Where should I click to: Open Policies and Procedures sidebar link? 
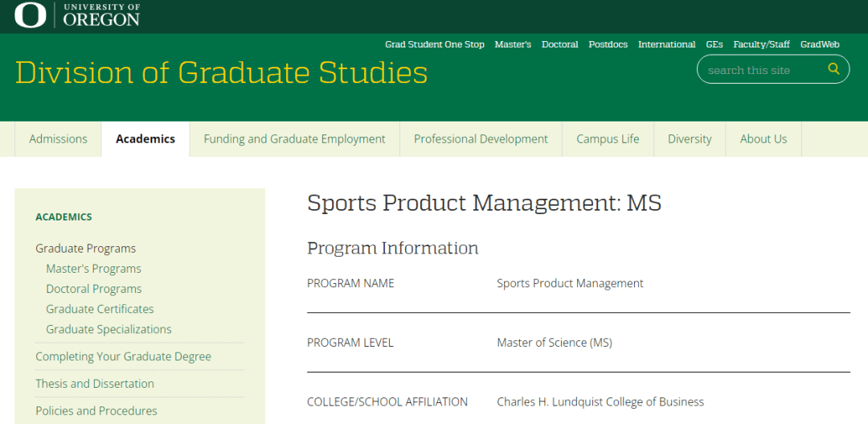(96, 410)
